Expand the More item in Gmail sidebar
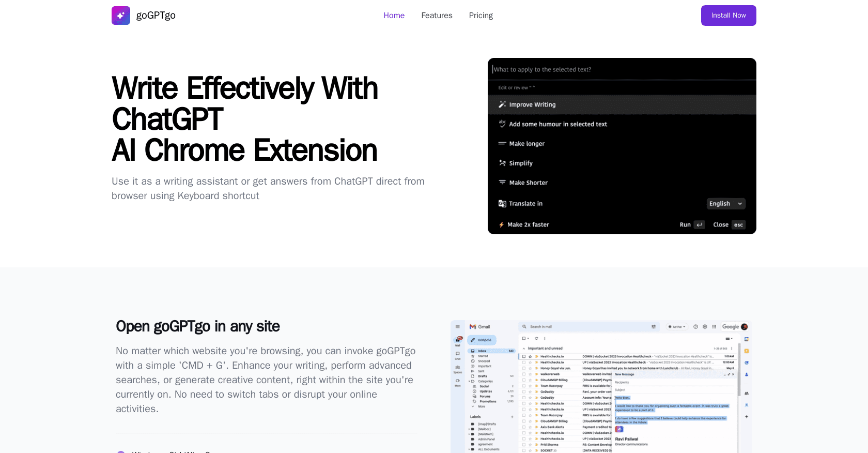Viewport: 868px width, 453px height. [x=477, y=406]
